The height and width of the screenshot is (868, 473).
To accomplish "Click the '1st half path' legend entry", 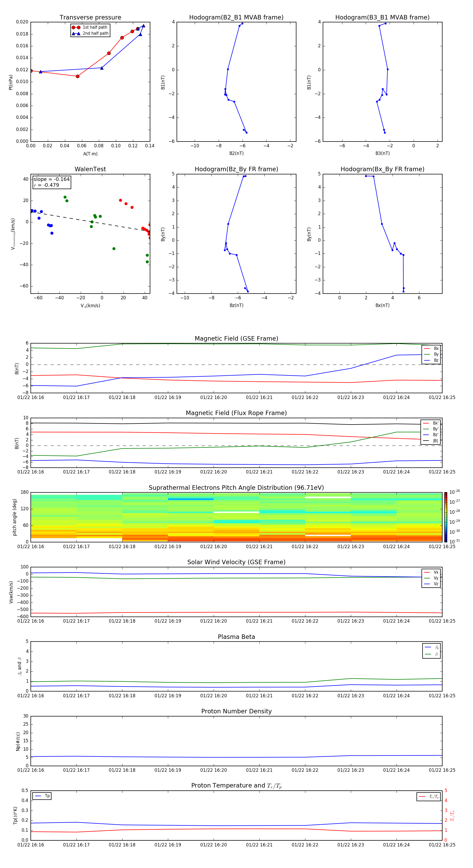I will pyautogui.click(x=90, y=27).
